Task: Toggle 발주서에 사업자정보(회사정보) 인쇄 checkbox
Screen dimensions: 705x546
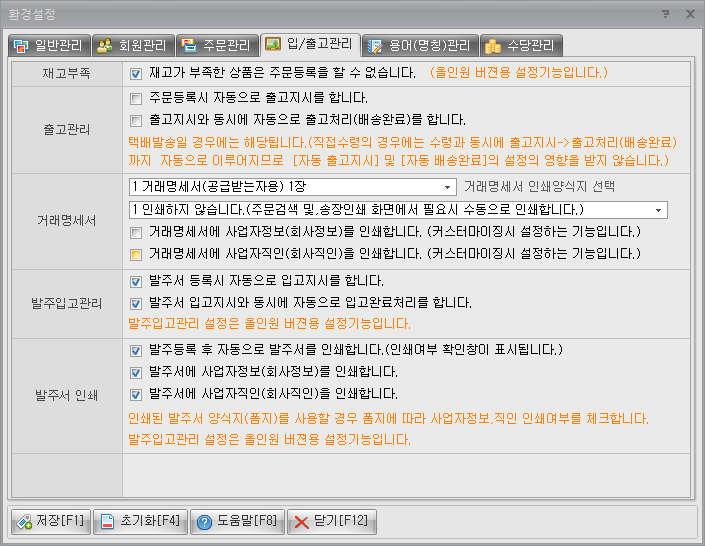Action: coord(135,372)
